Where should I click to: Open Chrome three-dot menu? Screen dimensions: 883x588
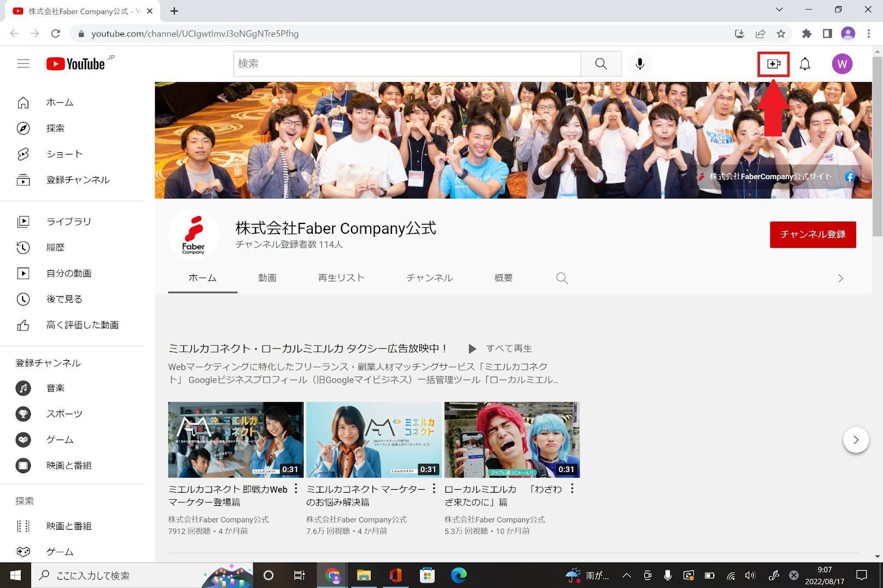(x=869, y=34)
